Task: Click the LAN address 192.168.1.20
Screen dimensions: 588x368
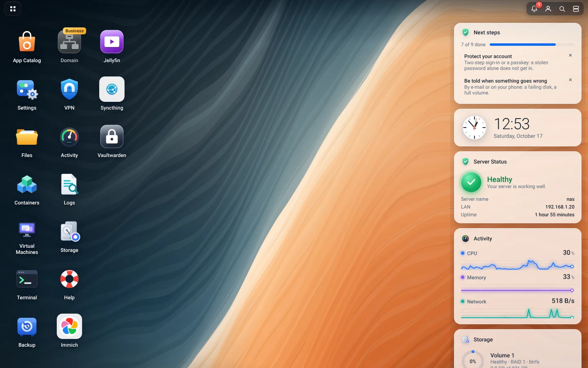Action: point(560,207)
